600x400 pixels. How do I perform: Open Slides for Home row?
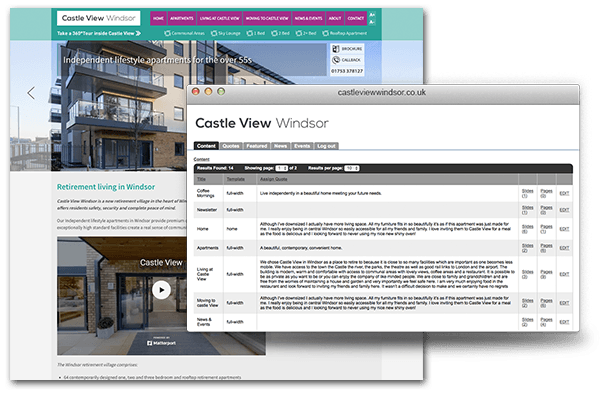coord(527,229)
